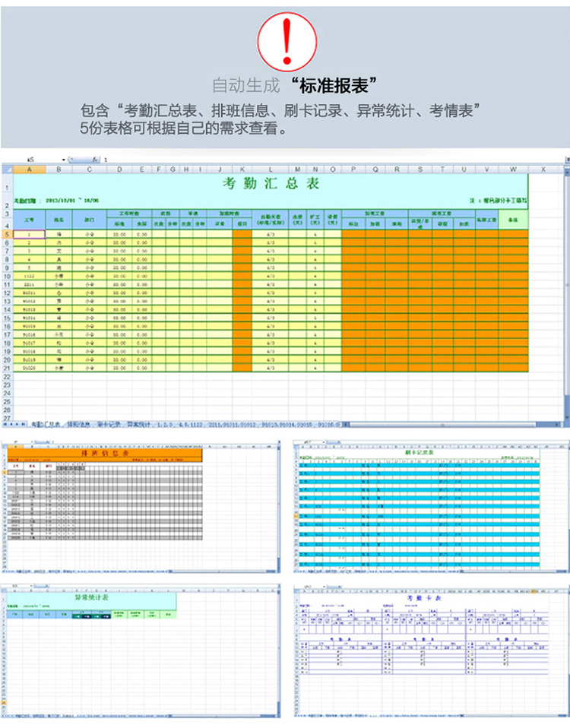Viewport: 570px width, 728px height.
Task: Select column X header
Action: click(543, 169)
